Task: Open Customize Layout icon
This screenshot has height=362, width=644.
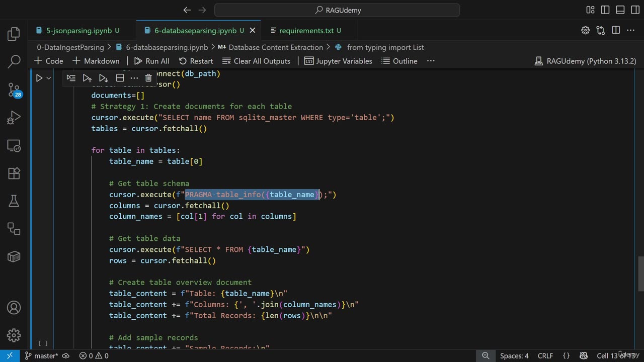Action: point(590,10)
